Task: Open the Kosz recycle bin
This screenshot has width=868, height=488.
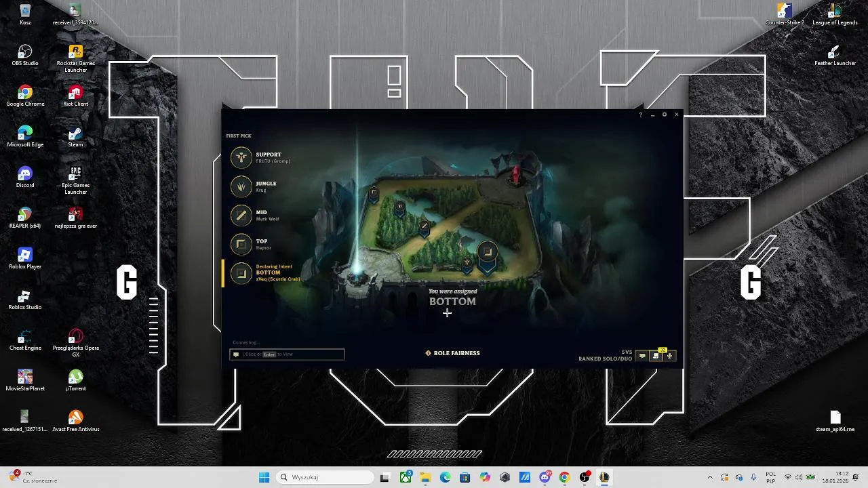Action: (25, 15)
